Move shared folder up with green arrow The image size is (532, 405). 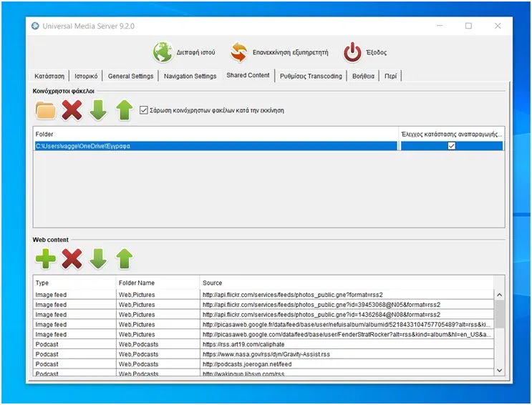click(x=124, y=110)
